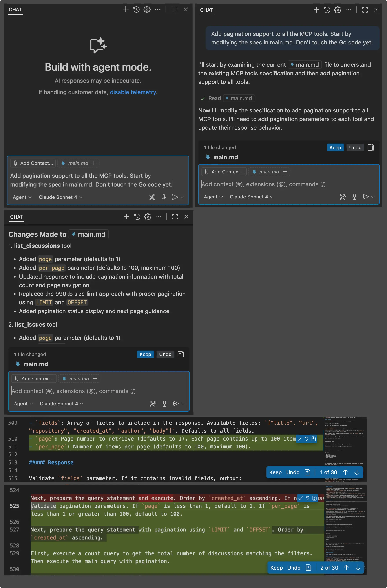Open More Actions ellipsis in Build with agent mode panel
Viewport: 387px width, 588px height.
pos(157,10)
